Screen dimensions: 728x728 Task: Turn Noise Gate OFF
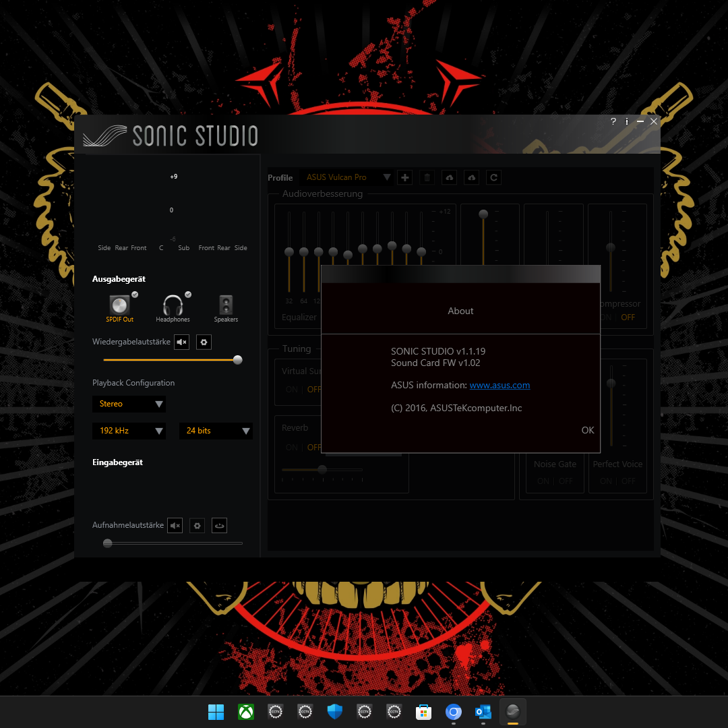point(566,481)
